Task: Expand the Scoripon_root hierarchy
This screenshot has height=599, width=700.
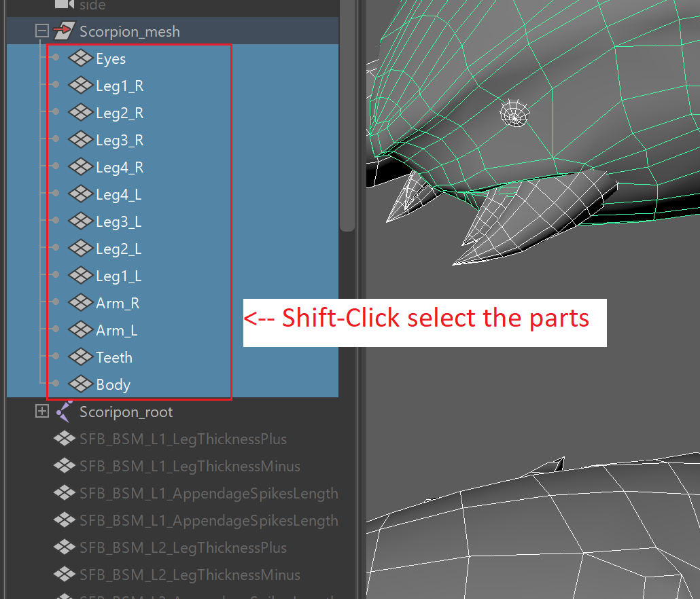Action: (41, 412)
